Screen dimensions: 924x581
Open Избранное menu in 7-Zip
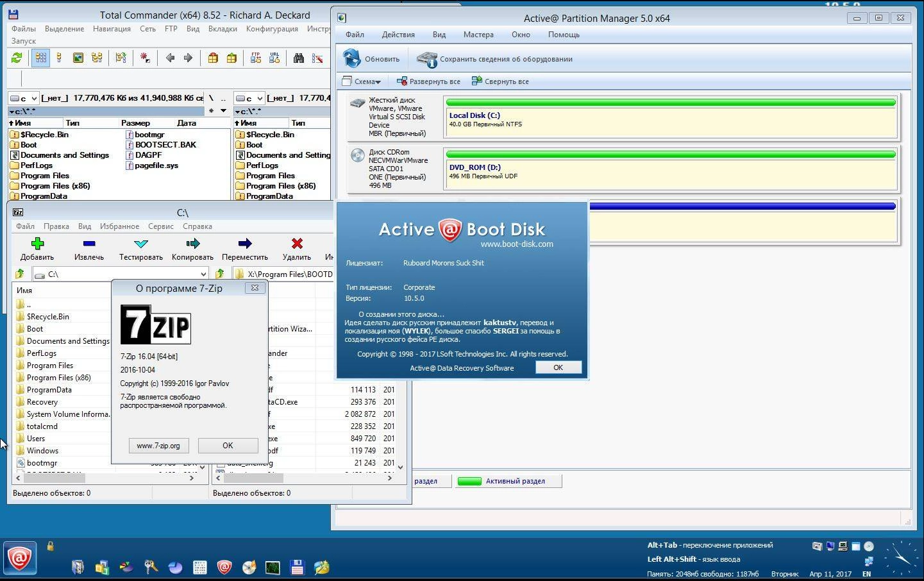coord(119,226)
